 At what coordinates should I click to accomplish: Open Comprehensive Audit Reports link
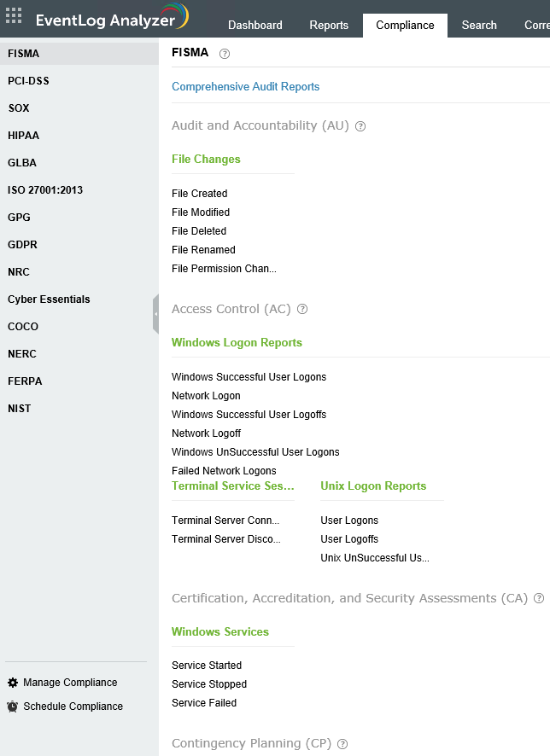[246, 87]
